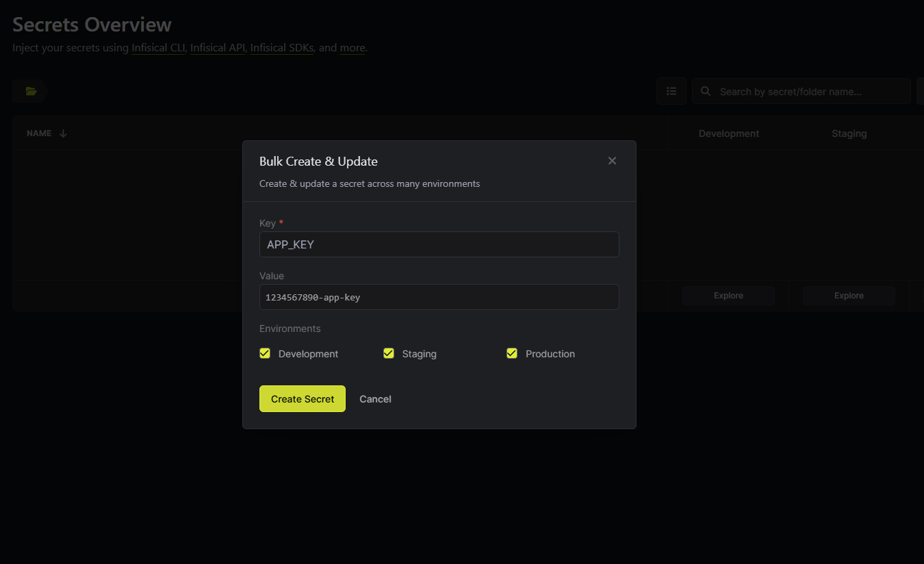Click Explore under the Staging column
Screen dimensions: 924x564
click(x=849, y=296)
